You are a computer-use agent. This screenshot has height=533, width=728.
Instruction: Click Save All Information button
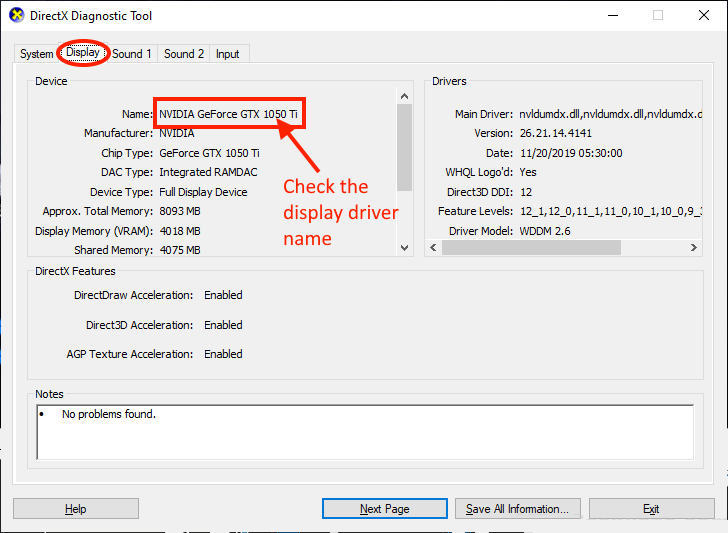pos(518,509)
